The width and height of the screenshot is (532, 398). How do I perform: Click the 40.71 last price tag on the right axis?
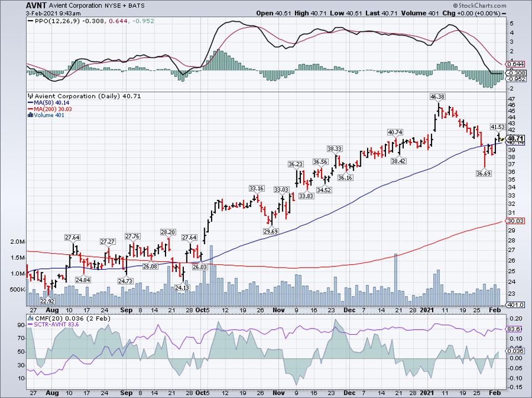(516, 138)
